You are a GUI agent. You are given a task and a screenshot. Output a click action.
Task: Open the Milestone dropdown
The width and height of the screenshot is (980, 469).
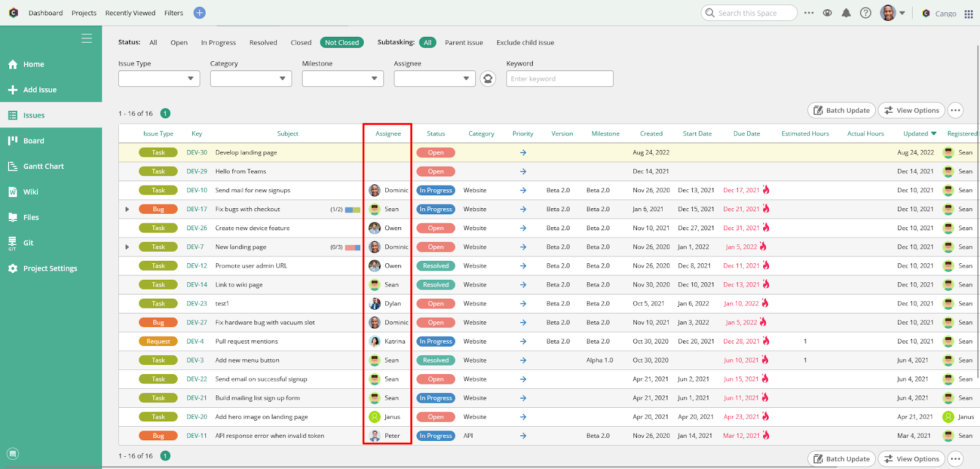pyautogui.click(x=342, y=78)
